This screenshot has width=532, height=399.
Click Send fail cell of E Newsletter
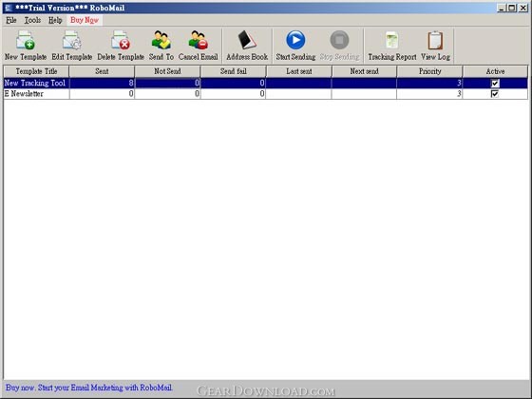pos(234,94)
